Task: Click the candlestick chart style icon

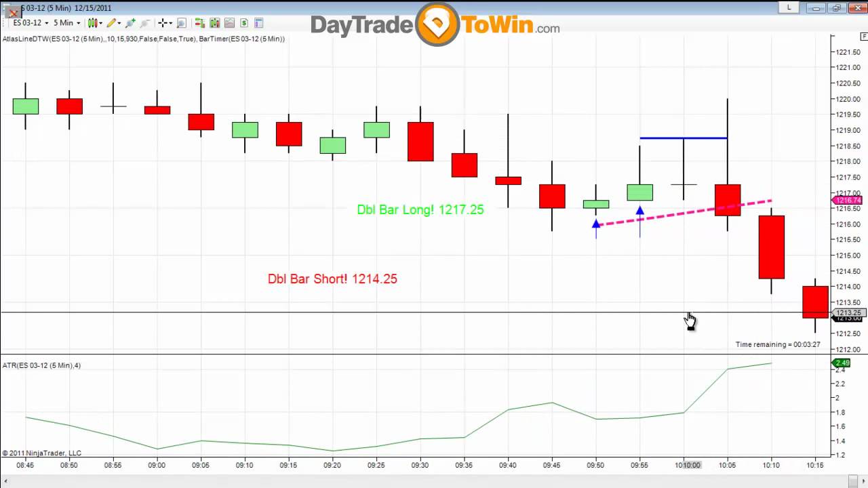Action: pyautogui.click(x=93, y=22)
